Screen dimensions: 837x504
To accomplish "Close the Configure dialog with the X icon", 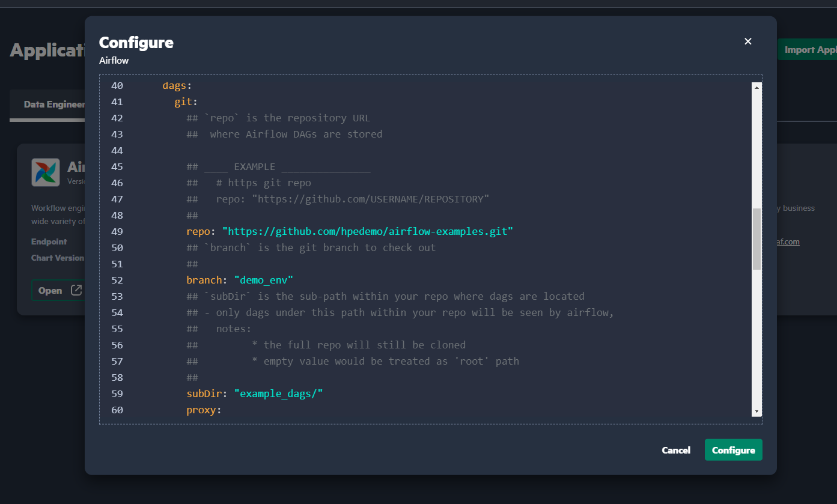I will coord(747,41).
